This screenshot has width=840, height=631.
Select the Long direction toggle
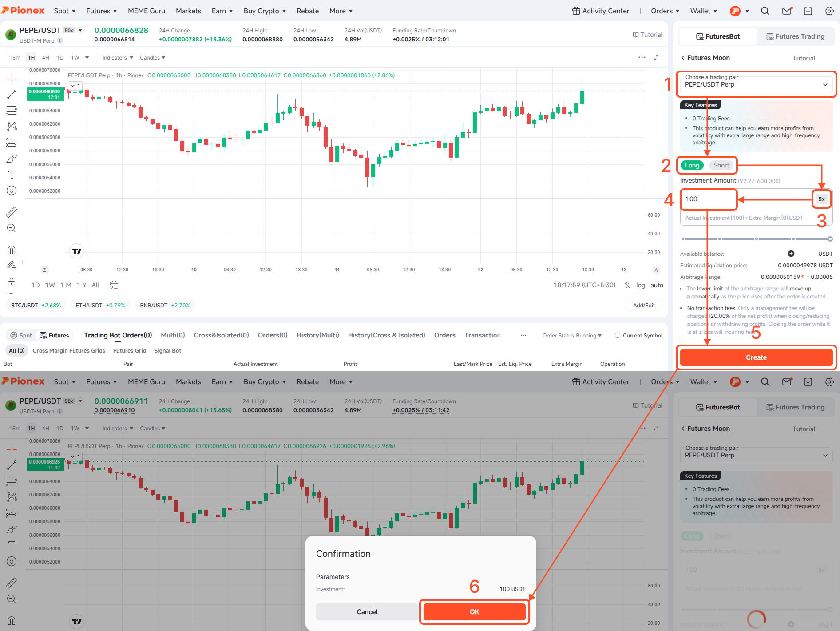692,165
